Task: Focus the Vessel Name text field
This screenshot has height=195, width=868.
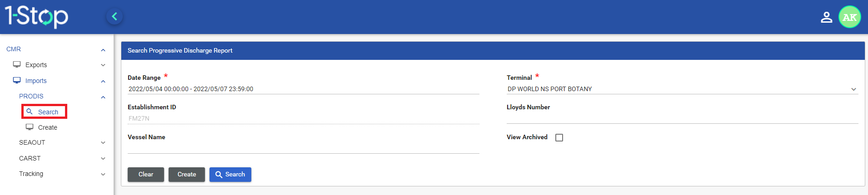Action: click(303, 148)
